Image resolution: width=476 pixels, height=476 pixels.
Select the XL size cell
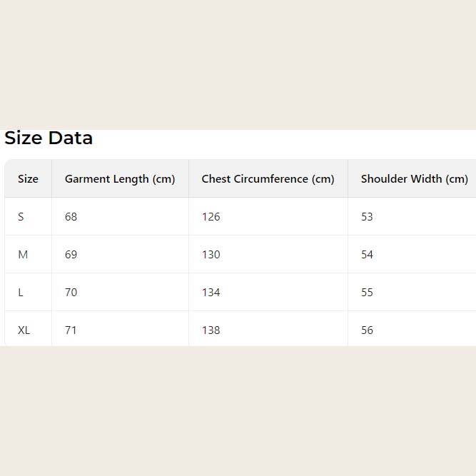coord(24,330)
